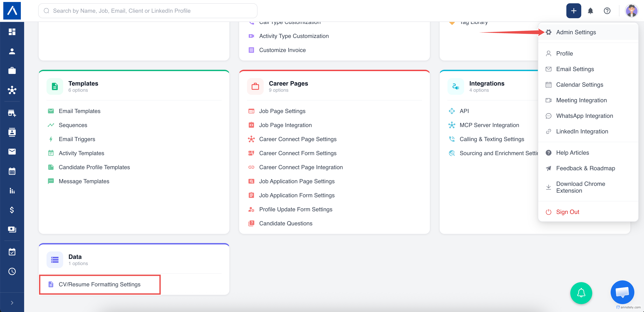The image size is (644, 312).
Task: Open the calendar check tasks icon in sidebar
Action: (x=12, y=252)
